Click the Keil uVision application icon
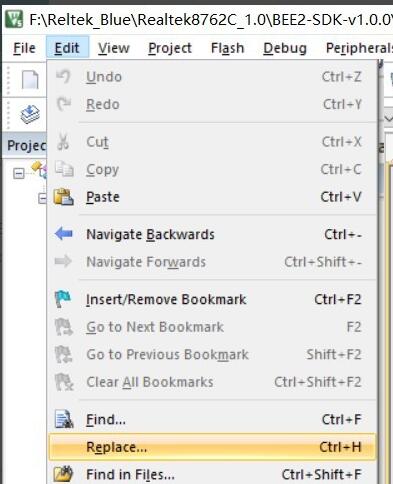This screenshot has width=393, height=484. [14, 19]
